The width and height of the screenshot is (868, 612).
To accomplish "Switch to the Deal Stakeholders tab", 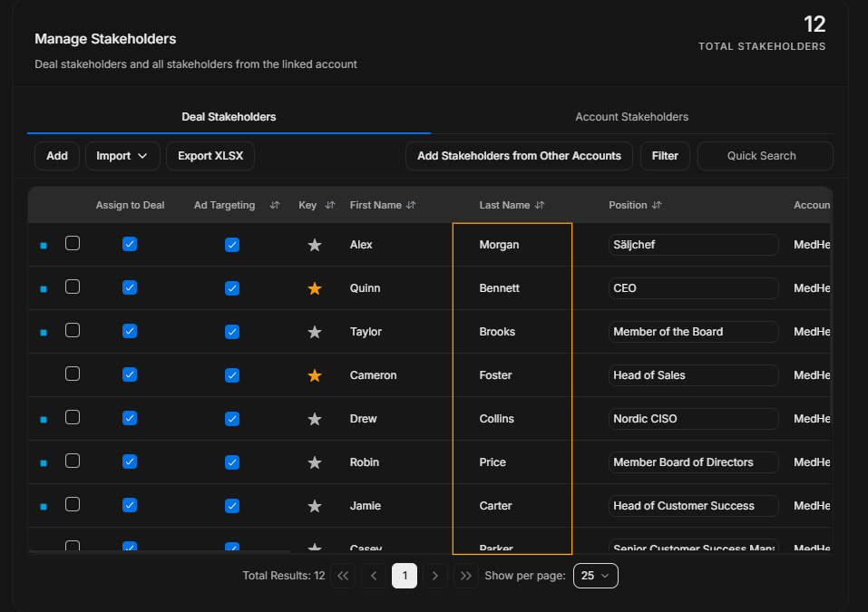I will pos(229,117).
